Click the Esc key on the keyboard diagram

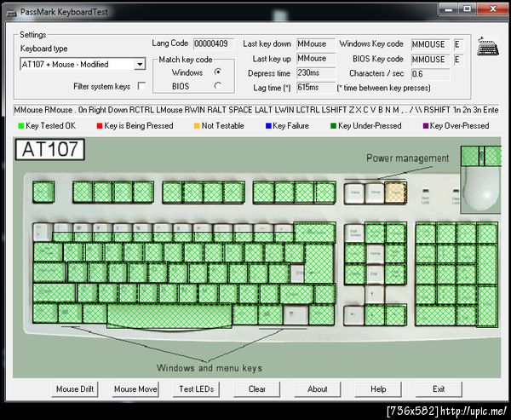coord(43,192)
